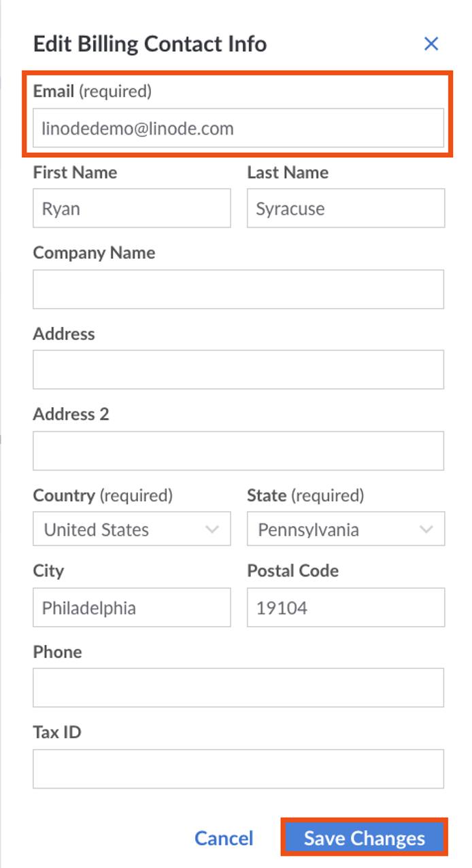The image size is (472, 868).
Task: Click the "Email (required)" label text
Action: click(x=92, y=92)
